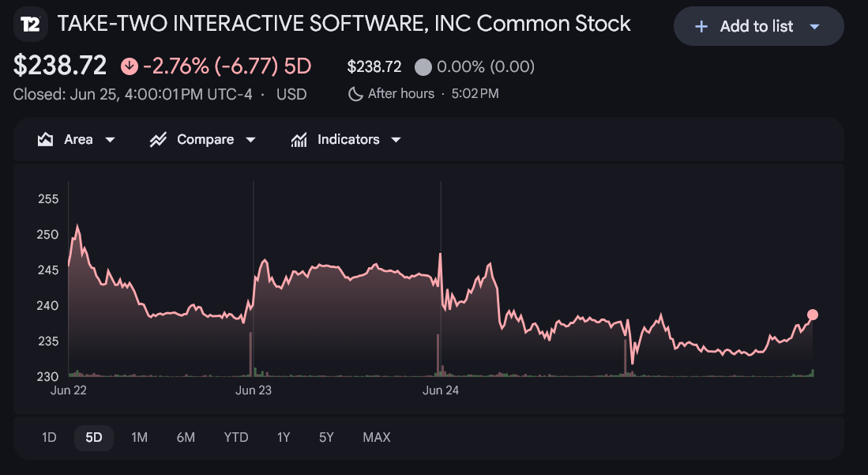Select the YTD time range
The image size is (868, 475).
point(236,437)
